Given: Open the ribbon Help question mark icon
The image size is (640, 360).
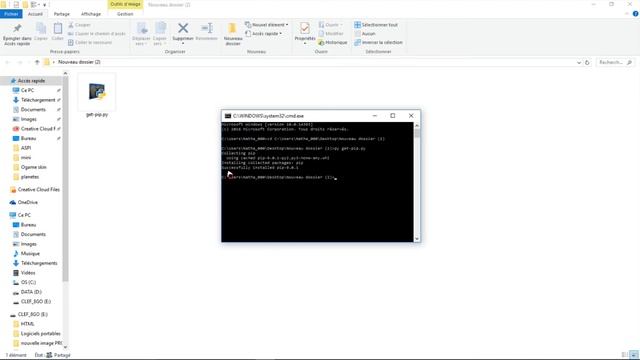Looking at the screenshot, I should click(635, 14).
